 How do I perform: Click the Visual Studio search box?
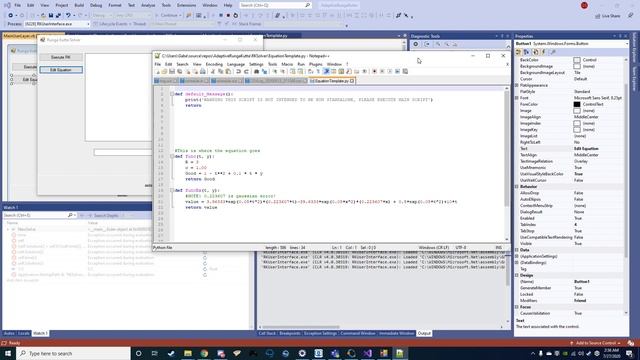point(275,5)
